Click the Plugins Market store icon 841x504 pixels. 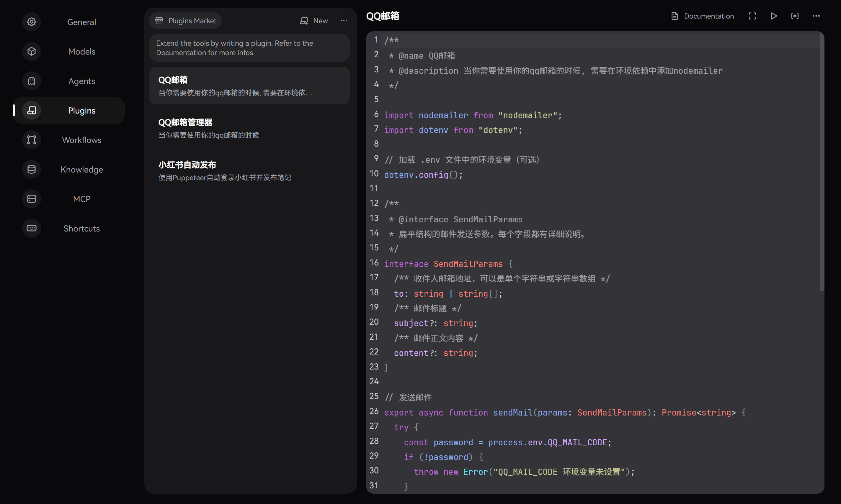click(159, 21)
